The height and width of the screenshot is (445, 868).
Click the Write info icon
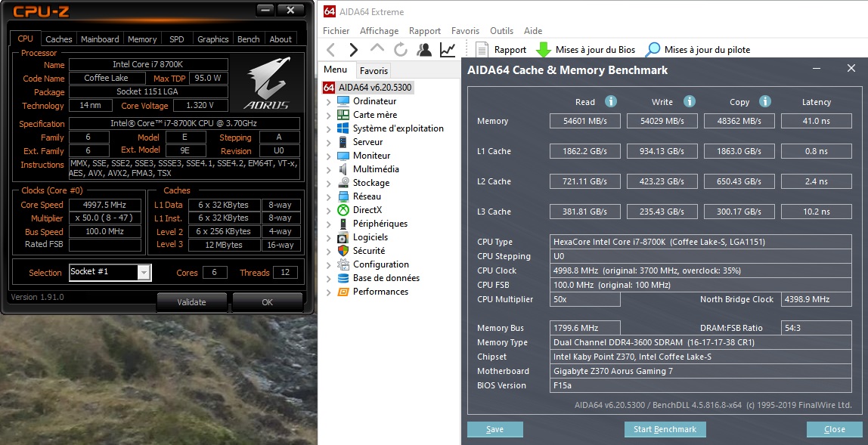[x=690, y=101]
